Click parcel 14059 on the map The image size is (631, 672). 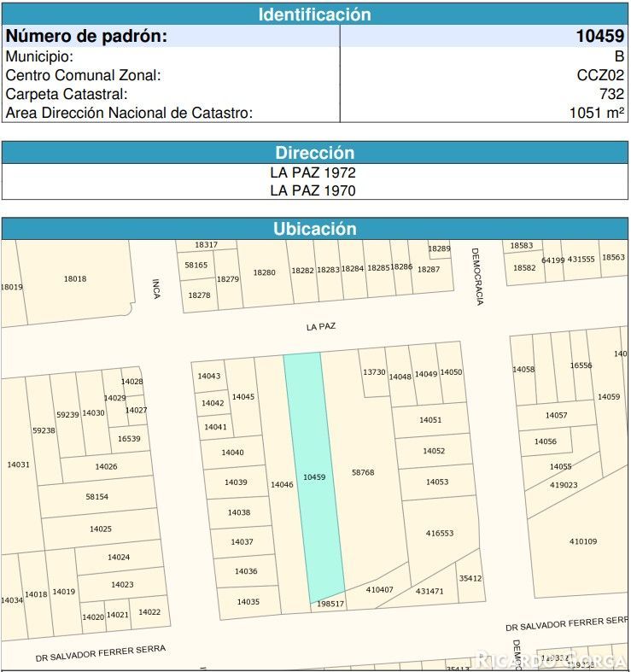coord(609,397)
